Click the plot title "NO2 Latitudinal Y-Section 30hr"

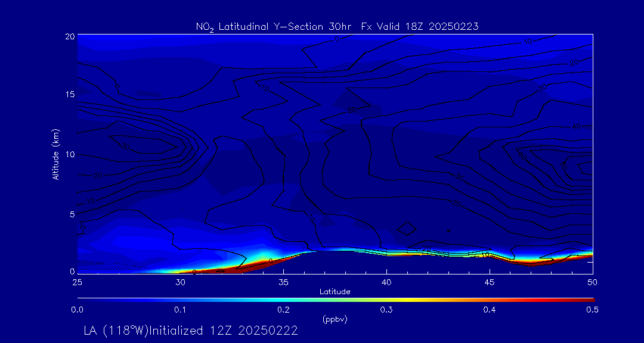pos(274,27)
